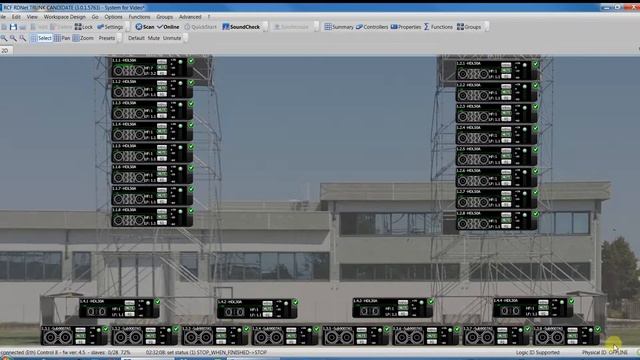This screenshot has height=360, width=640.
Task: Open the Workspace Design menu
Action: [64, 17]
